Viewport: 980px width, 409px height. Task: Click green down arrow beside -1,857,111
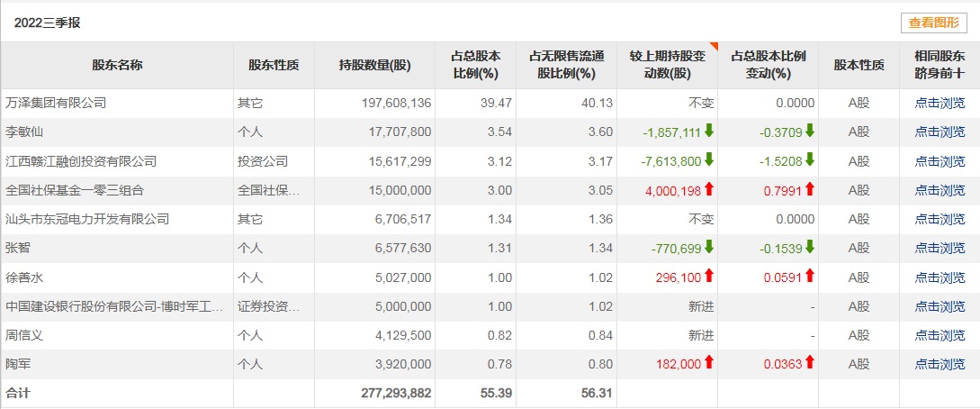(709, 132)
